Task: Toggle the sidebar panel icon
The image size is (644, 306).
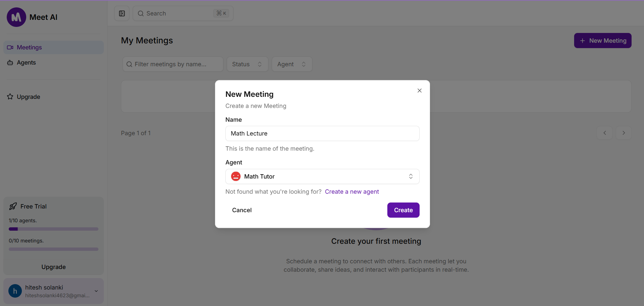Action: (122, 13)
